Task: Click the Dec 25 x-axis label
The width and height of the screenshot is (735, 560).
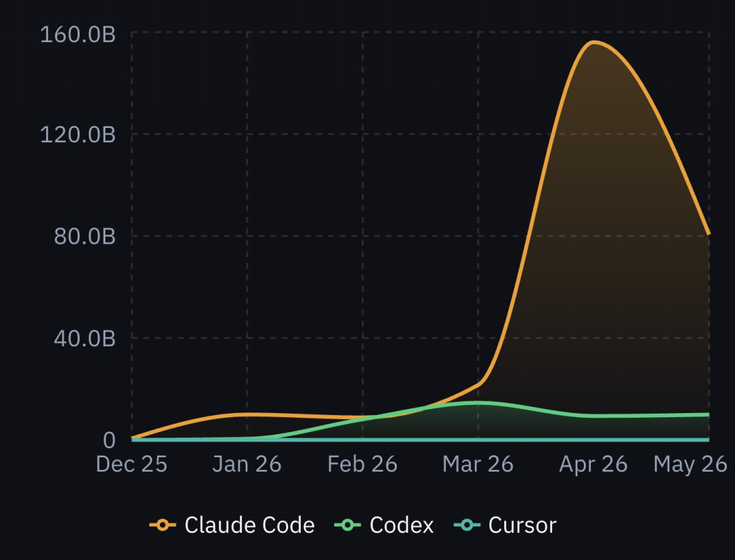Action: coord(132,465)
